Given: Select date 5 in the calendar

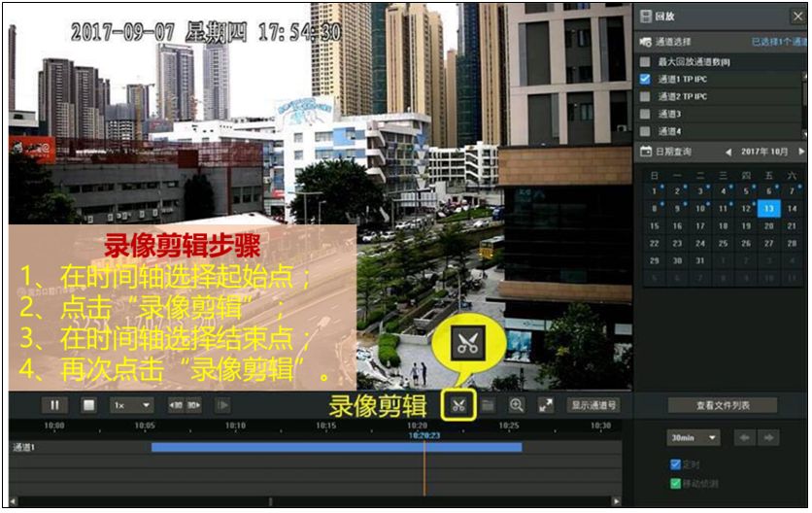Looking at the screenshot, I should pos(746,191).
